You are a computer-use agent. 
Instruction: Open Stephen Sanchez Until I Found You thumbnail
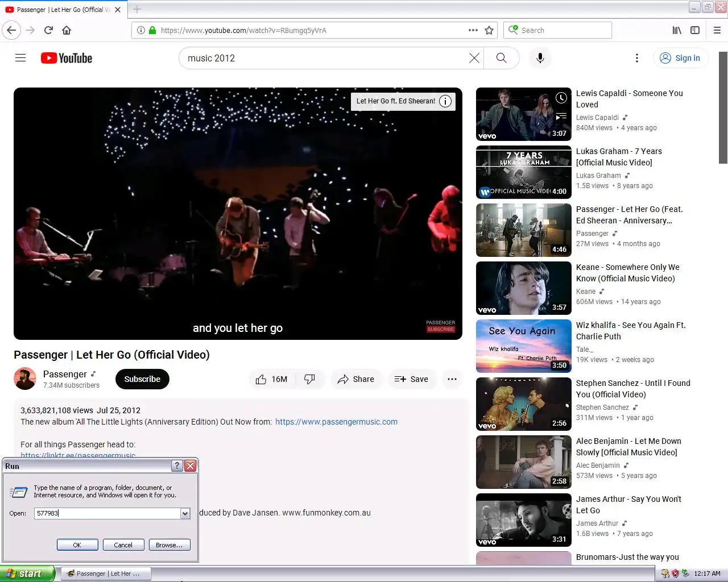pyautogui.click(x=523, y=404)
